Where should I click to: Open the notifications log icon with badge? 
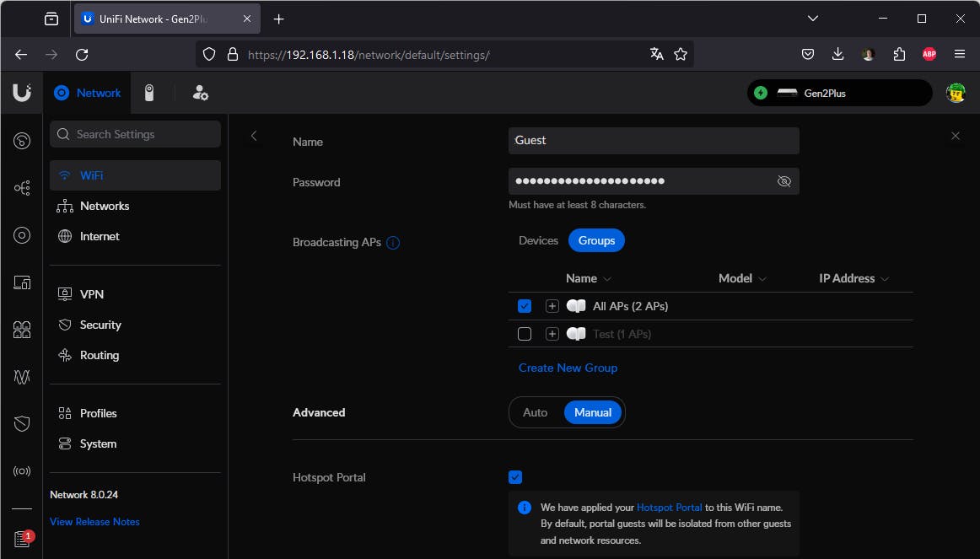click(x=22, y=539)
